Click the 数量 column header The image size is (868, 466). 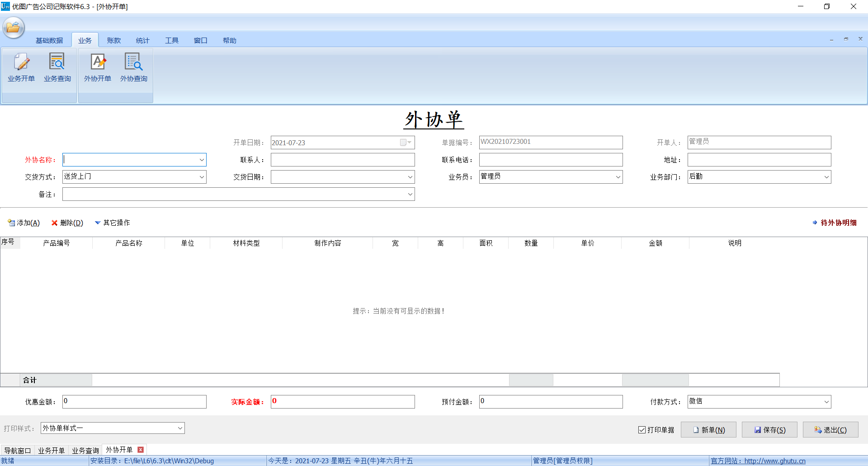(x=531, y=243)
